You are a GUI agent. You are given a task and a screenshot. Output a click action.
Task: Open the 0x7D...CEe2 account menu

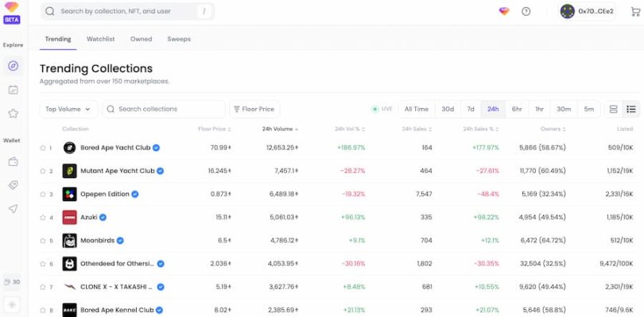pos(587,11)
